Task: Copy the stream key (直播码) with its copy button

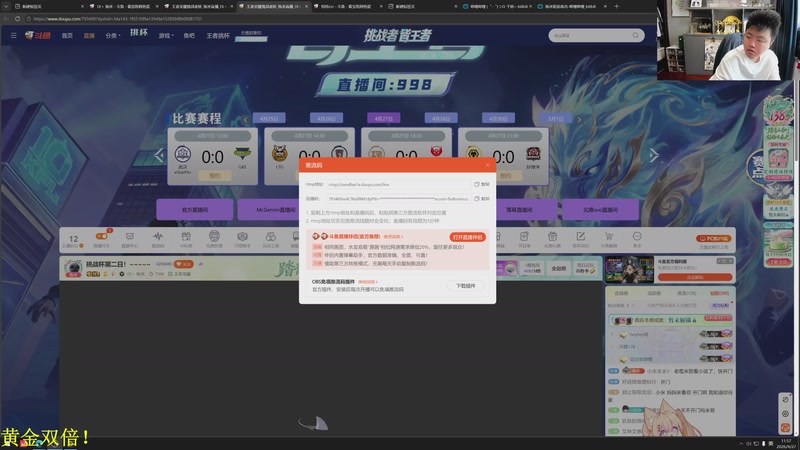Action: [x=482, y=198]
